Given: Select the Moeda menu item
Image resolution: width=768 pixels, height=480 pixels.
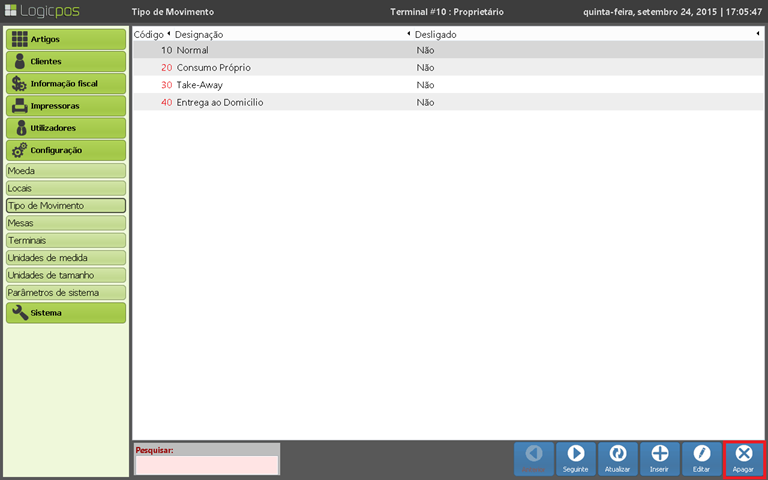Looking at the screenshot, I should [x=66, y=171].
